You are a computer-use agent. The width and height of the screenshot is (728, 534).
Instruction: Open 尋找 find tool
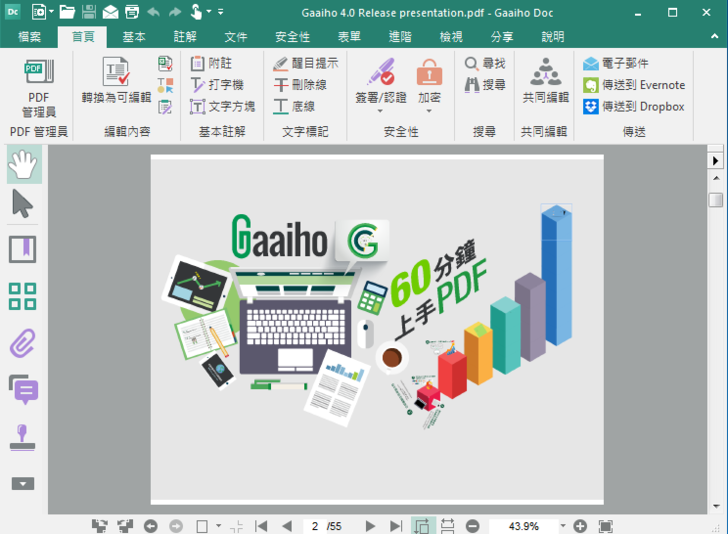pos(485,63)
